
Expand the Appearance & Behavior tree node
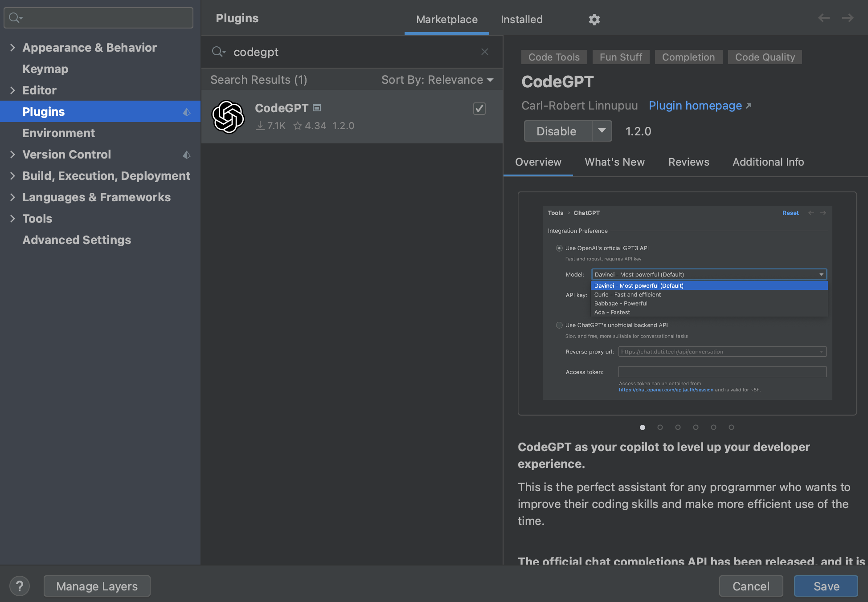coord(12,48)
